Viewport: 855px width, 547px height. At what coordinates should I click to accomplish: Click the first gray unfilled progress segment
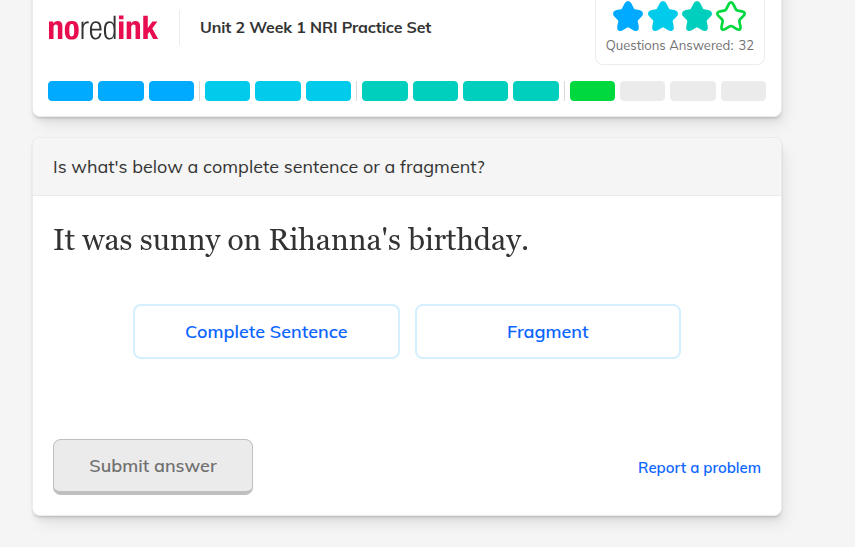coord(642,91)
